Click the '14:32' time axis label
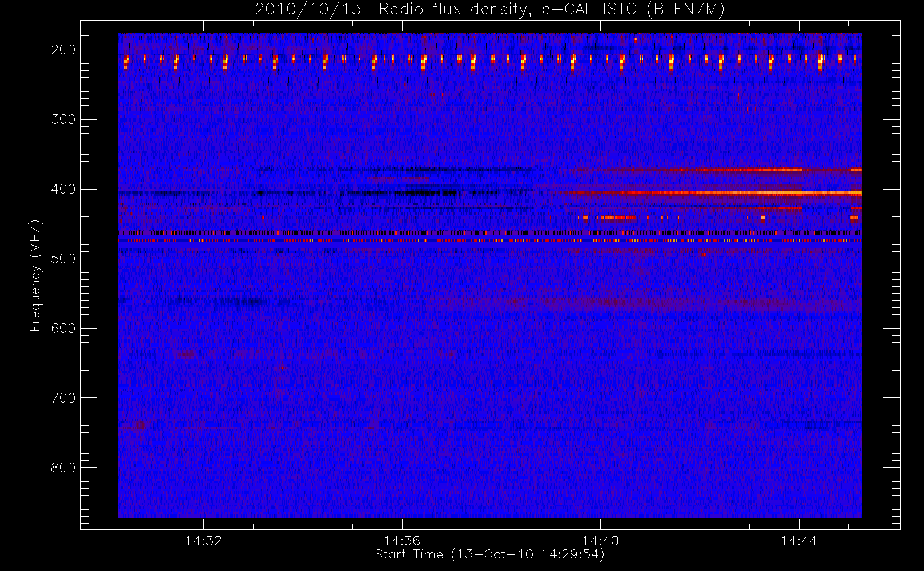The height and width of the screenshot is (571, 924). [204, 541]
